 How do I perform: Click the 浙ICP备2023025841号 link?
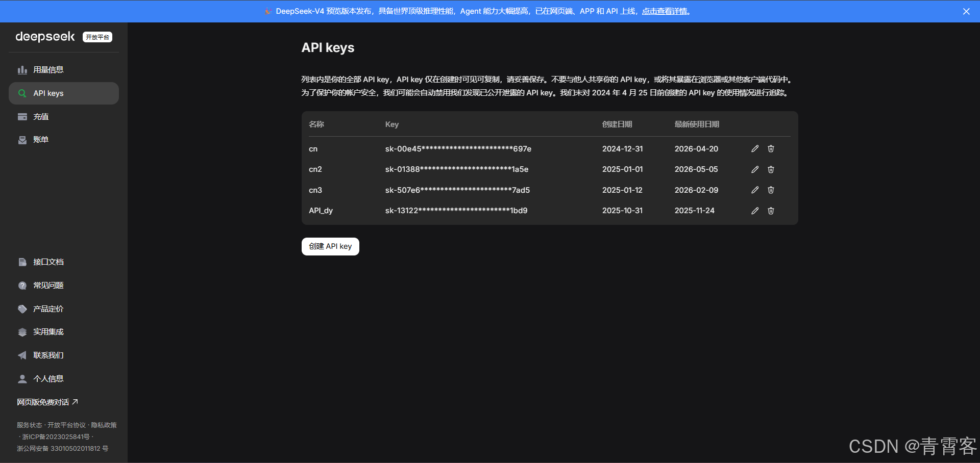click(x=56, y=437)
